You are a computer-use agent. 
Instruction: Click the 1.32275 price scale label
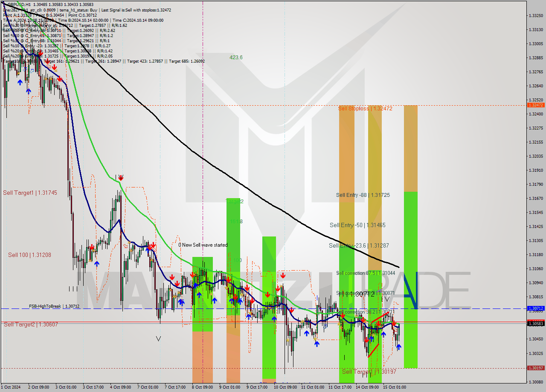pyautogui.click(x=536, y=128)
